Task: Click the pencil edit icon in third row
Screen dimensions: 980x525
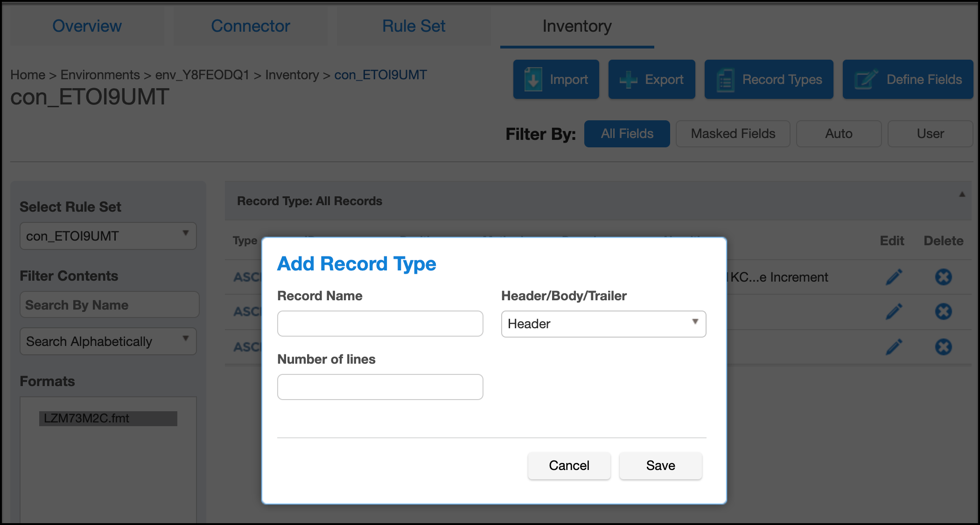Action: [894, 347]
